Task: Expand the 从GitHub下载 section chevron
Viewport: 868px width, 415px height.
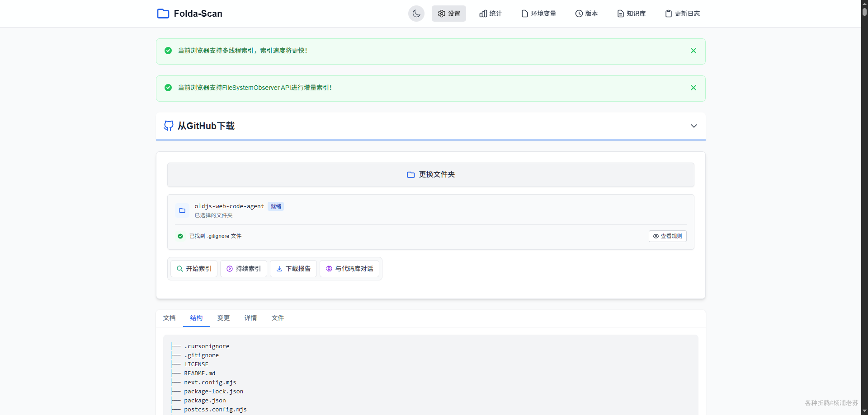Action: click(693, 126)
